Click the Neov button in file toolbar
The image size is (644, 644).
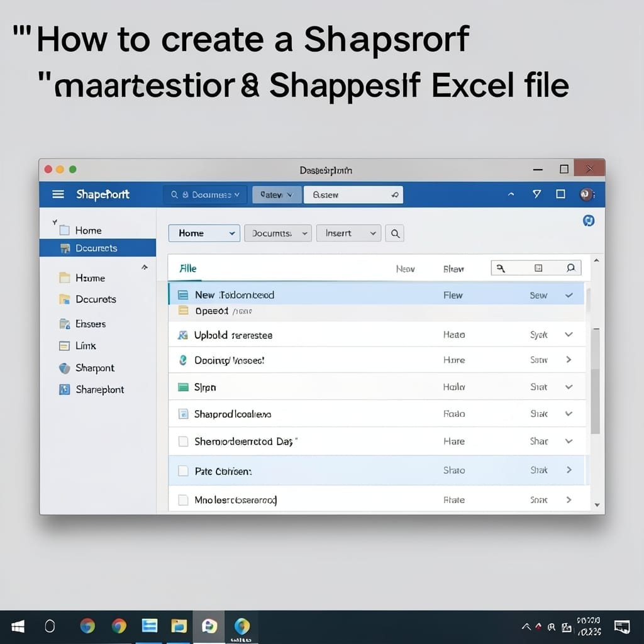(x=406, y=269)
